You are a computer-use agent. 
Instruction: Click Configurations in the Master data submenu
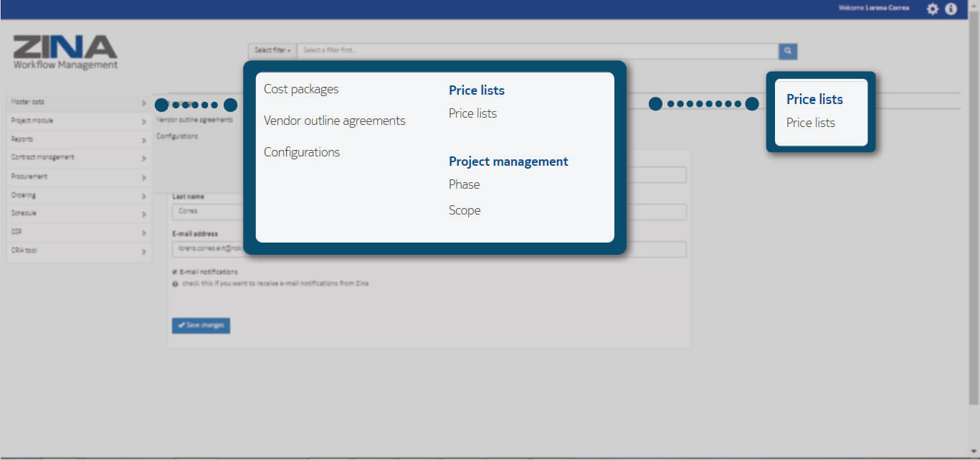[177, 136]
